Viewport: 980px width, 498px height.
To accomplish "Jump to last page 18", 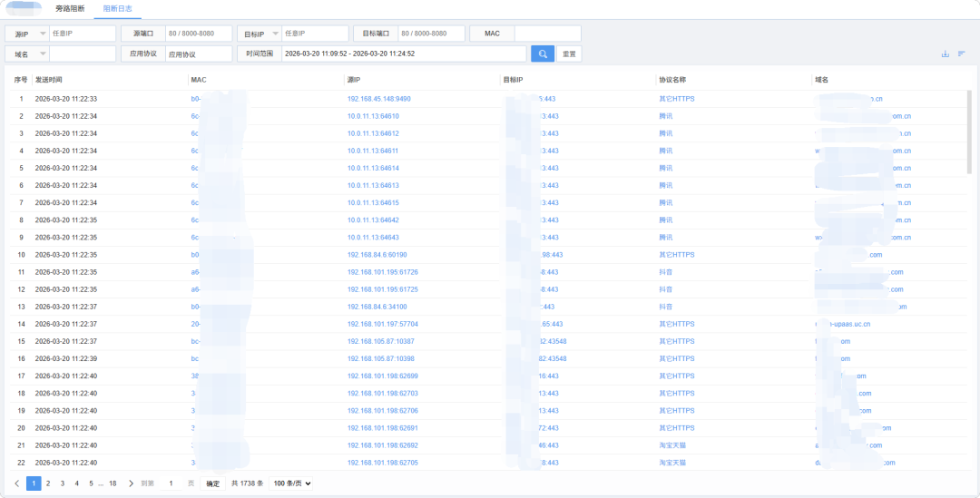I will 113,483.
